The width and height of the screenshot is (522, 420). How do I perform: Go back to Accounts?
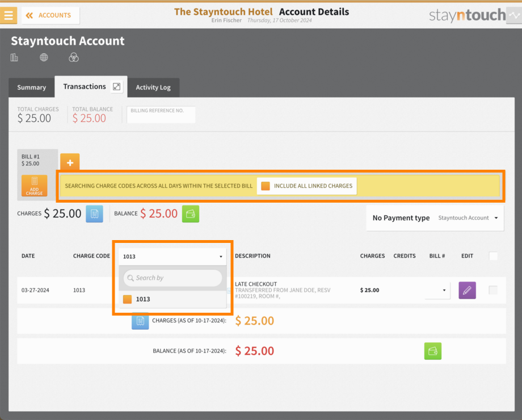coord(50,15)
